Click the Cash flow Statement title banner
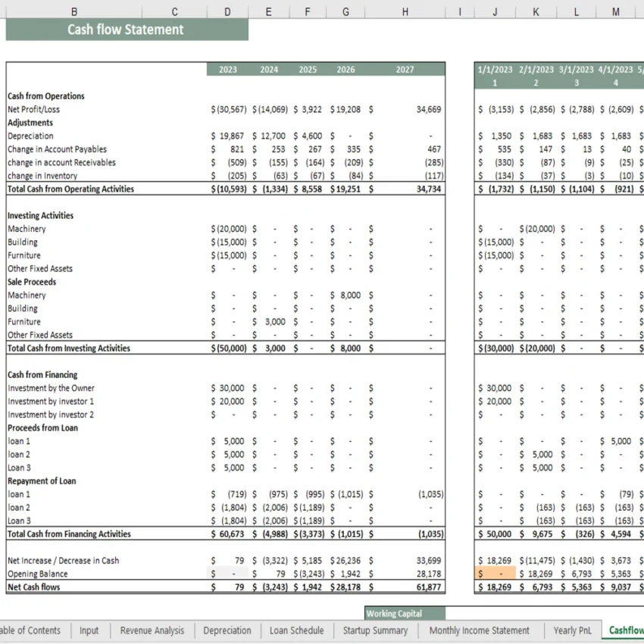 [x=127, y=30]
